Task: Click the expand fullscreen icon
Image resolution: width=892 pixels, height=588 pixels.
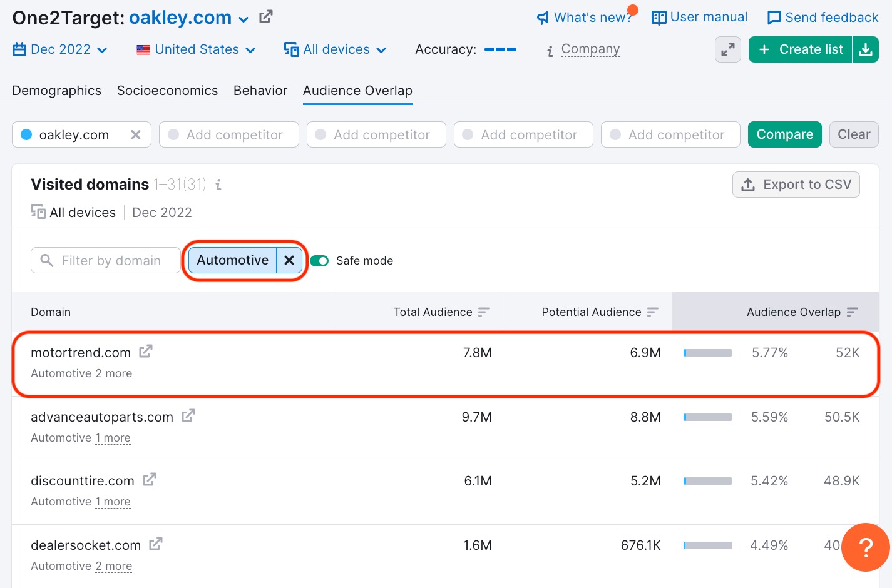Action: [727, 49]
